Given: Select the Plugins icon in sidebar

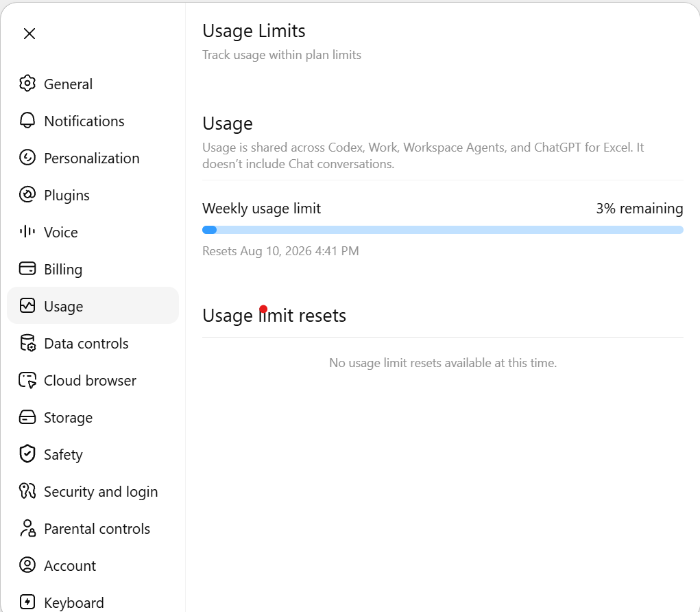Looking at the screenshot, I should [x=27, y=195].
